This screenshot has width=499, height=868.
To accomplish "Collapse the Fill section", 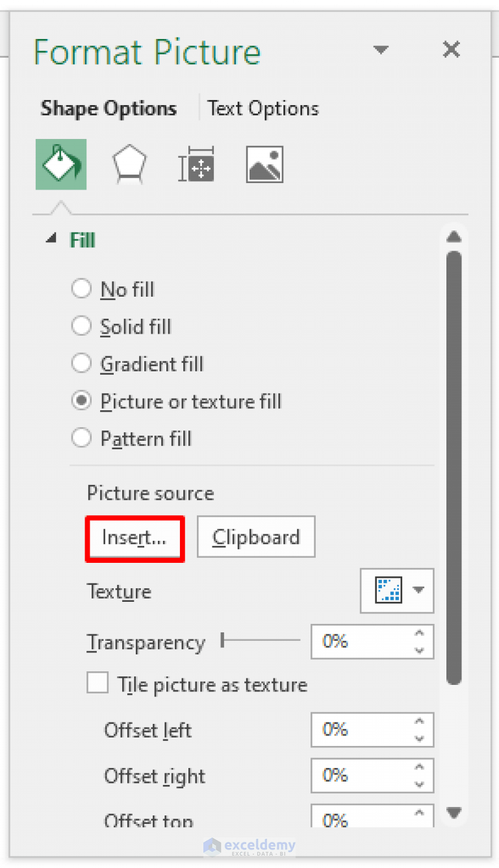I will pos(51,238).
